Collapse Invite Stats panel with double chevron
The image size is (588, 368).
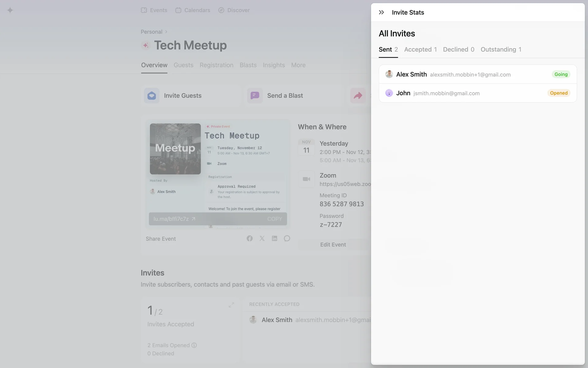click(x=381, y=12)
